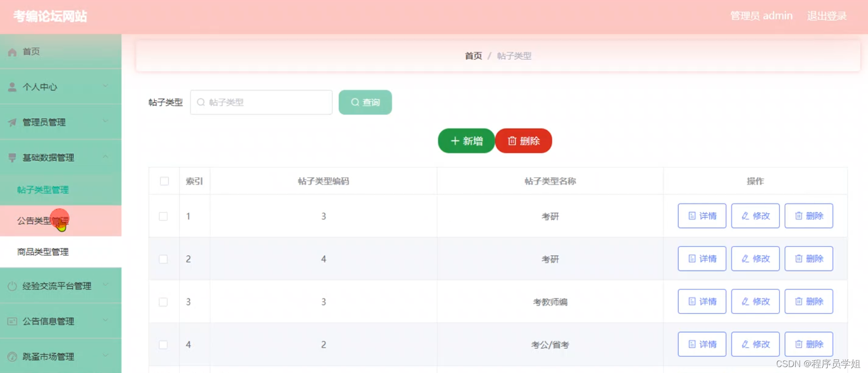Expand the 个人中心 menu chevron
868x373 pixels.
[105, 86]
